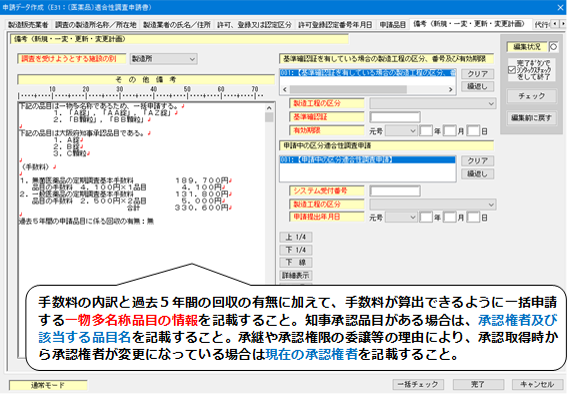
Task: Open the 元号 dropdown for 申請提出年月日
Action: [401, 217]
